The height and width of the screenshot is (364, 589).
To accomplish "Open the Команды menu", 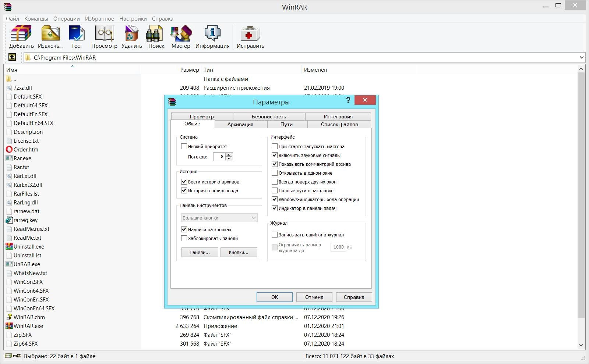I will pyautogui.click(x=36, y=18).
